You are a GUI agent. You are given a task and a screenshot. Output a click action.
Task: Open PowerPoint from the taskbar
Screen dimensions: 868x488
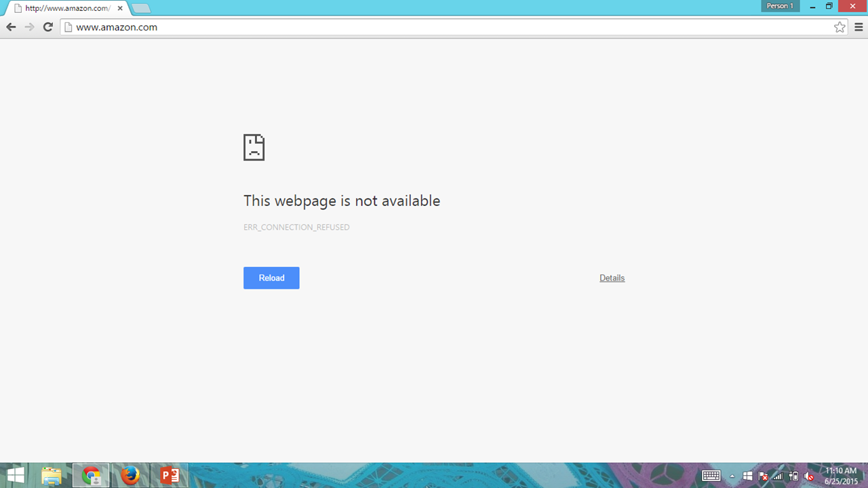click(170, 476)
